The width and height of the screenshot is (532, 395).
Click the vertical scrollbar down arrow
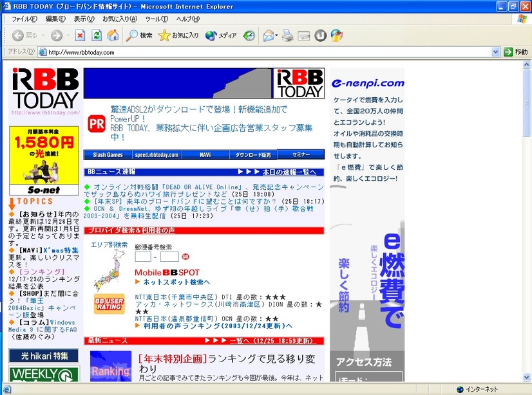click(526, 377)
